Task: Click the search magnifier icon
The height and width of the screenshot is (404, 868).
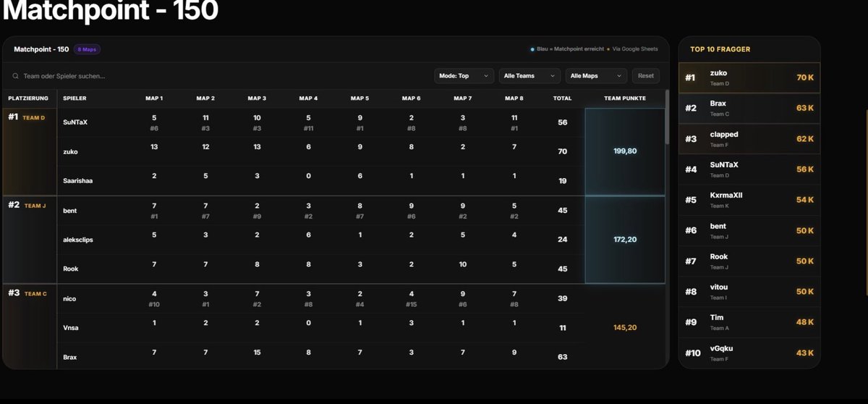Action: tap(15, 76)
